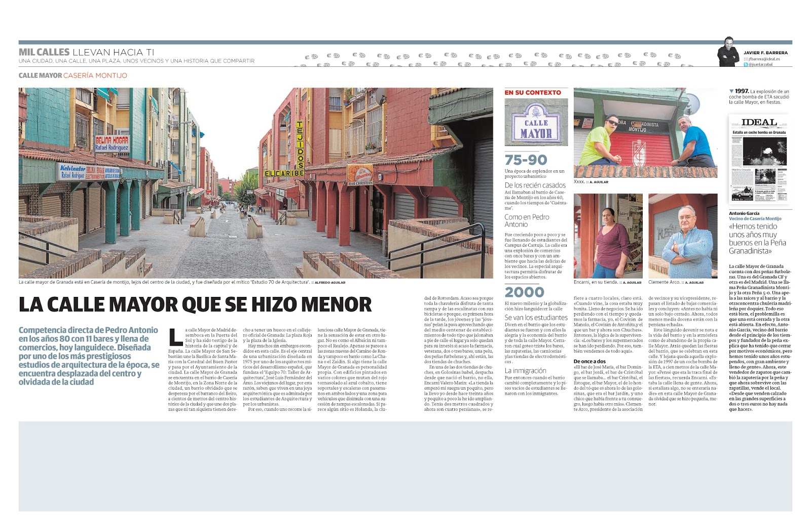Click the Bar Christian Alhambra sign in photo
This screenshot has width=811, height=532.
click(x=360, y=175)
